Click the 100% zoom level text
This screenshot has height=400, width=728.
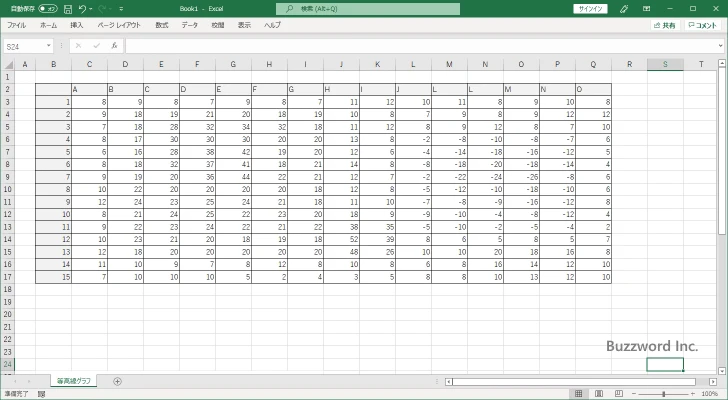[x=709, y=394]
